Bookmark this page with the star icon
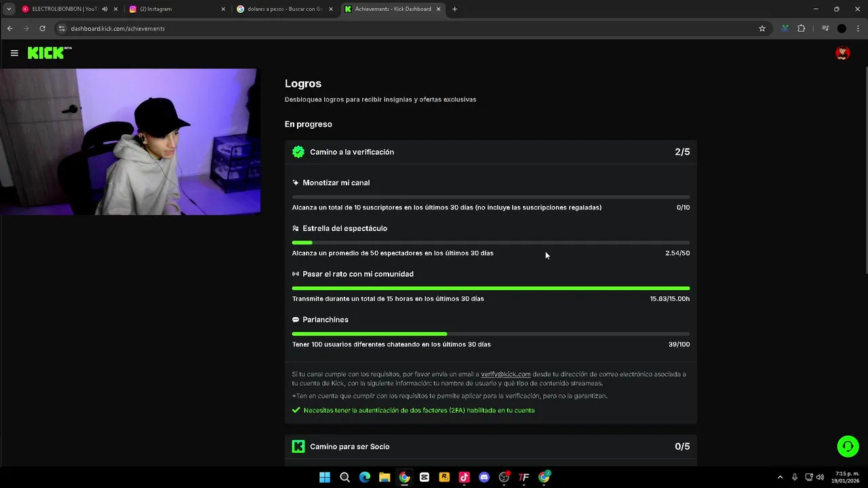Image resolution: width=868 pixels, height=488 pixels. (762, 28)
